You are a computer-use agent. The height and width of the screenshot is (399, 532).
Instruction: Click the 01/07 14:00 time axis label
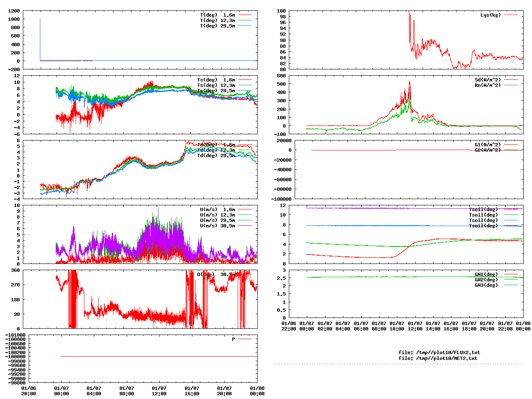pyautogui.click(x=433, y=326)
